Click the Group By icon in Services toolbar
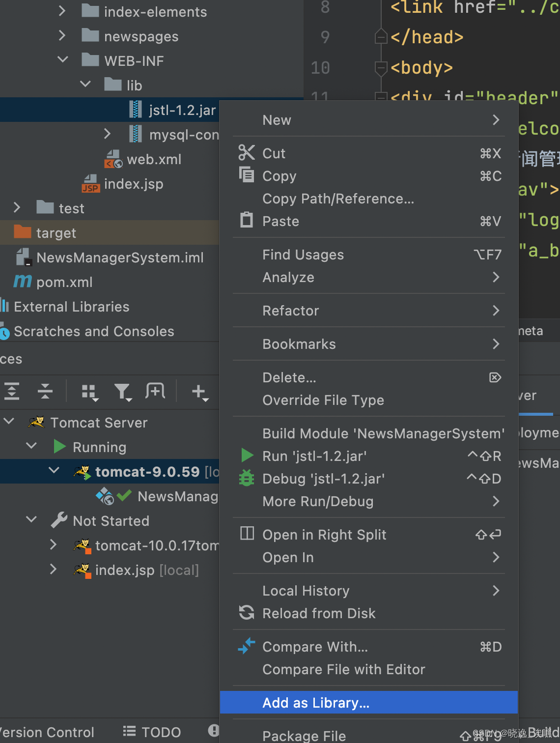 90,392
